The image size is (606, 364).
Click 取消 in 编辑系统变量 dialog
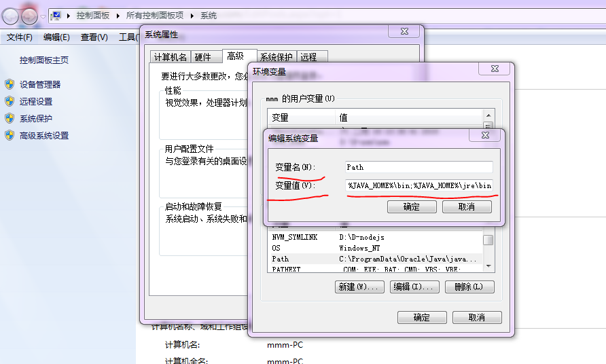(467, 206)
